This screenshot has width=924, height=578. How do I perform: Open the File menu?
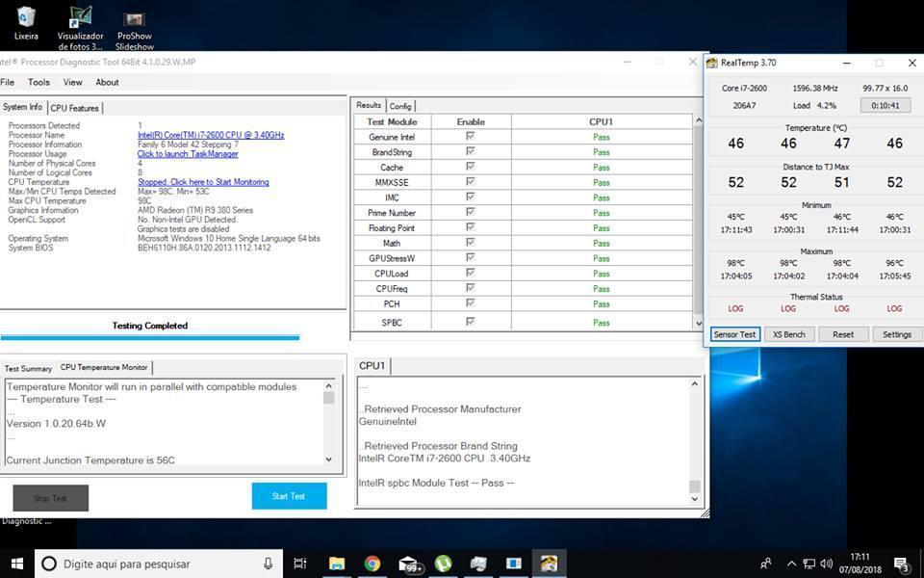coord(7,83)
